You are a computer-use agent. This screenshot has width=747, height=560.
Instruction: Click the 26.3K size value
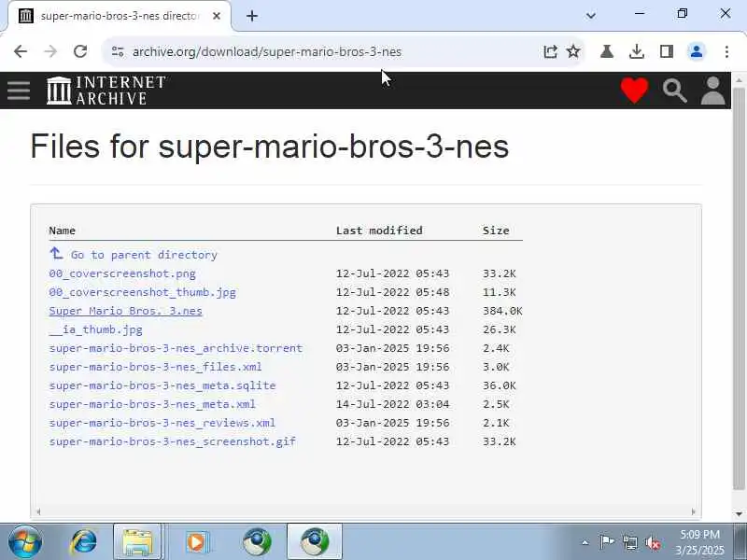pyautogui.click(x=500, y=329)
